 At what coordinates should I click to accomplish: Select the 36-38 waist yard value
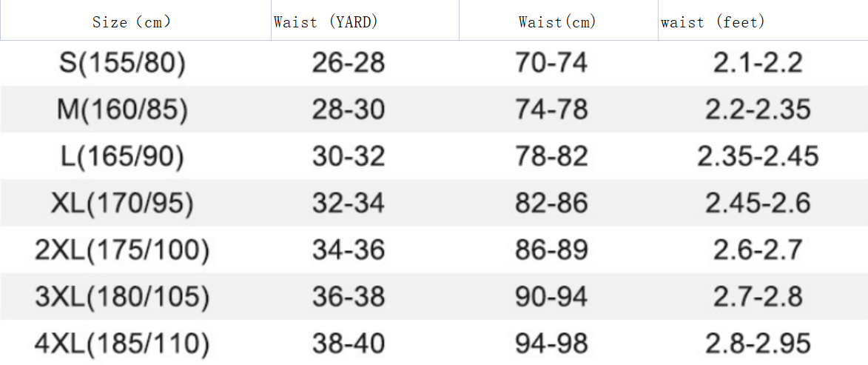349,297
